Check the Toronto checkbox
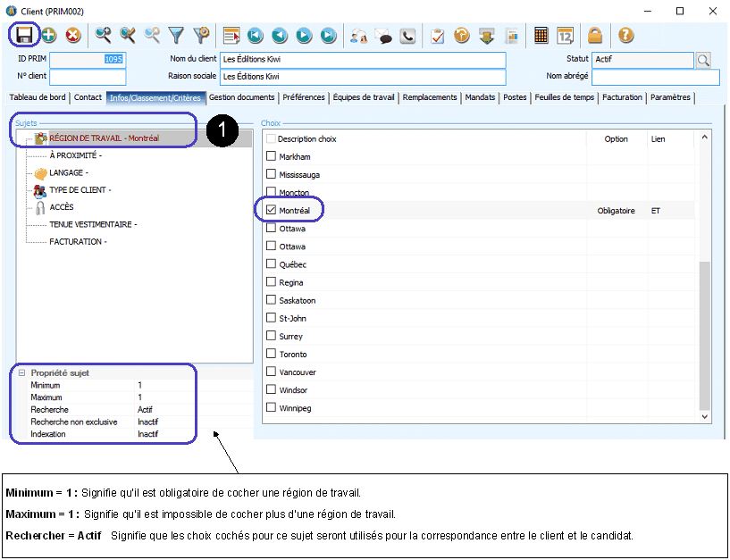The width and height of the screenshot is (730, 560). click(x=272, y=355)
